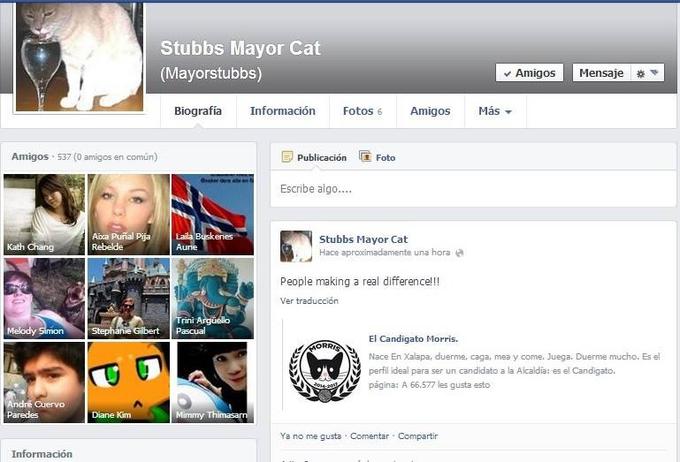The image size is (680, 462).
Task: Choose the Foto composer option
Action: 386,157
